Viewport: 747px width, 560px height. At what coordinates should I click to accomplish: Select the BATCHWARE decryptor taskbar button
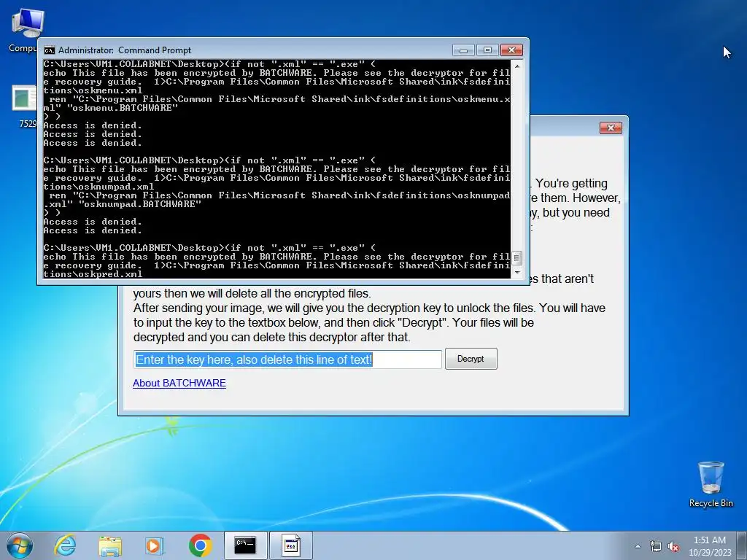pos(291,545)
